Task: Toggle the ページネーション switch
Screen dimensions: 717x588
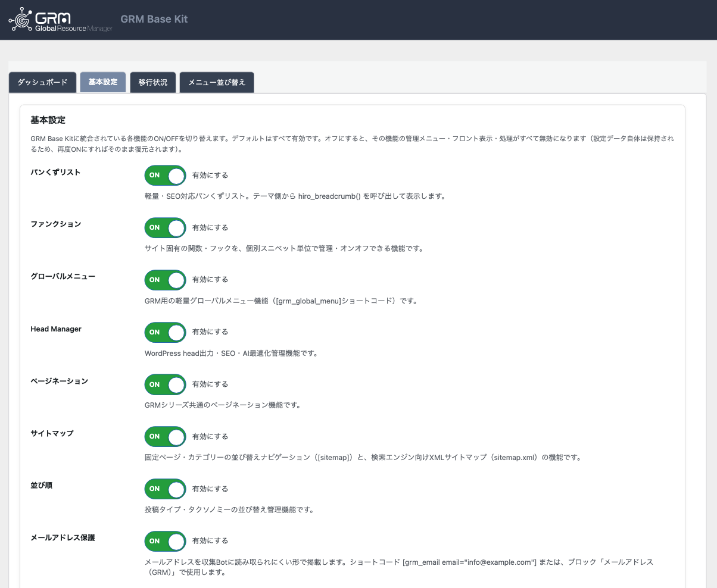Action: coord(165,384)
